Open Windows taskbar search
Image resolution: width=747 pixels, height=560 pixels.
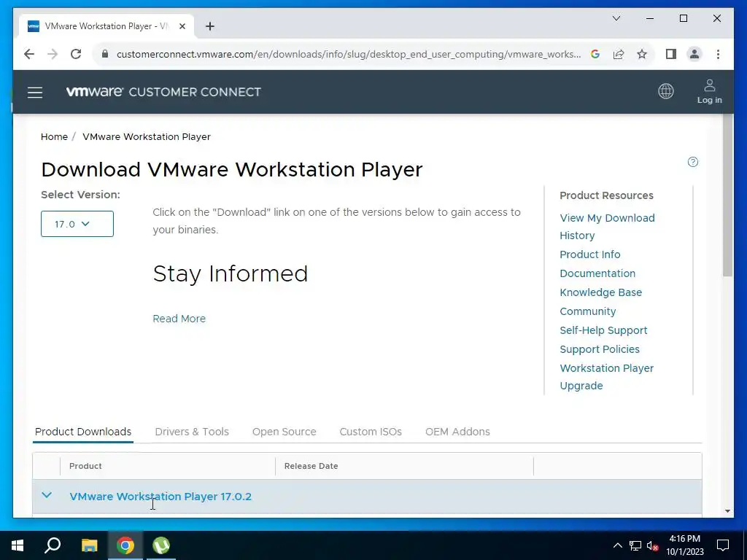coord(53,545)
